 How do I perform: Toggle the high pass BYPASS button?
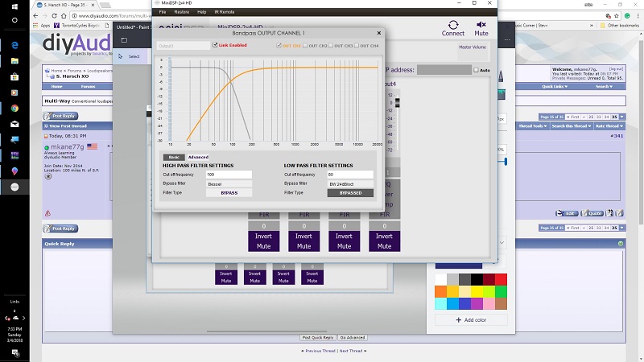(229, 193)
